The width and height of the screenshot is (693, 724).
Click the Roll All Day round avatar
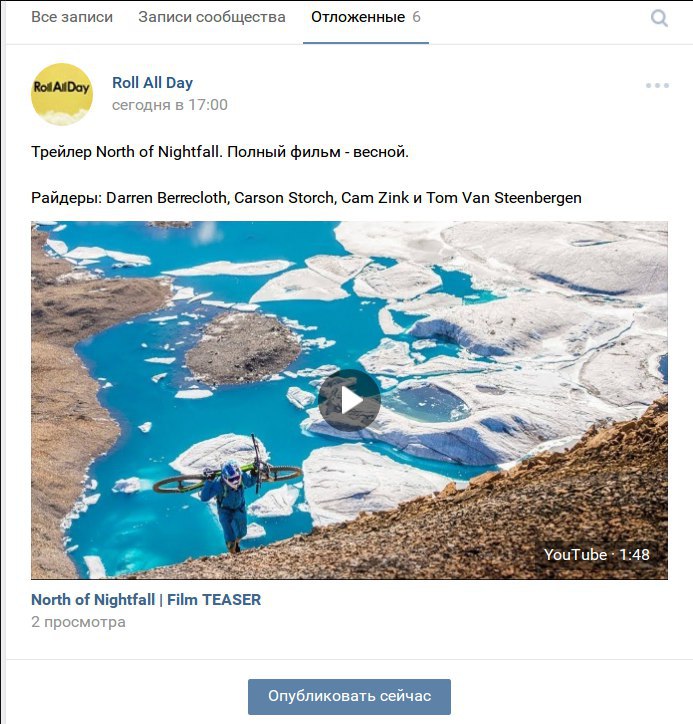(x=62, y=94)
